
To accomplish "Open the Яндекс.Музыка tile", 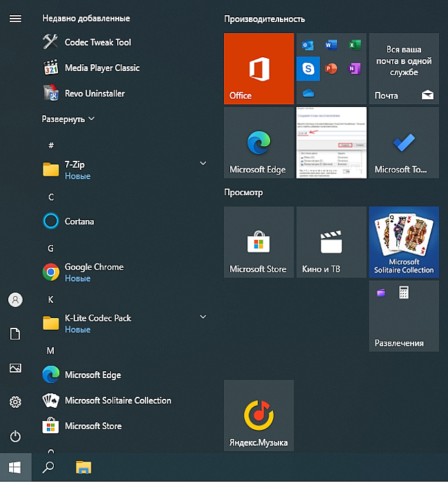I will [258, 415].
